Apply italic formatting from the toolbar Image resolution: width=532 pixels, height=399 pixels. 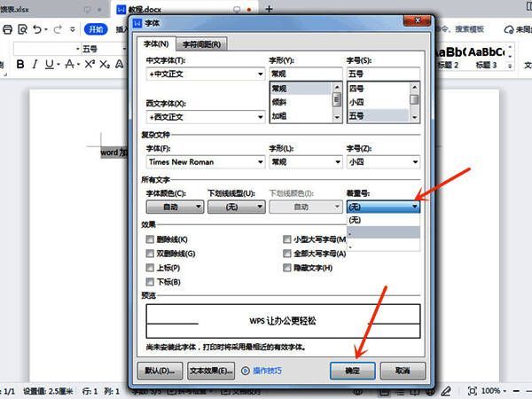coord(37,64)
